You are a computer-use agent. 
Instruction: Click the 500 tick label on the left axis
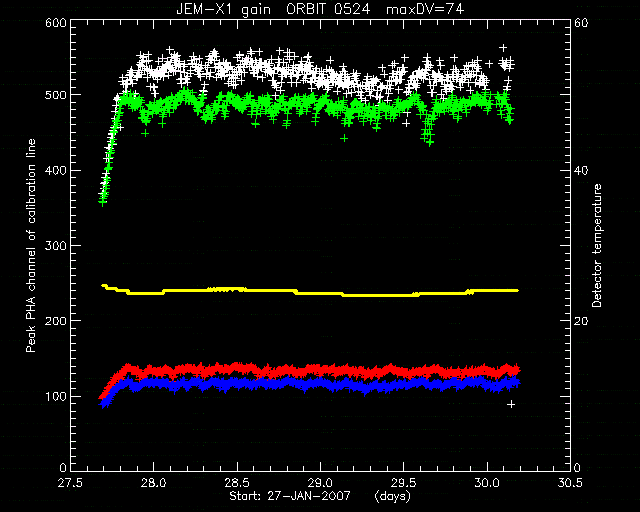(56, 95)
